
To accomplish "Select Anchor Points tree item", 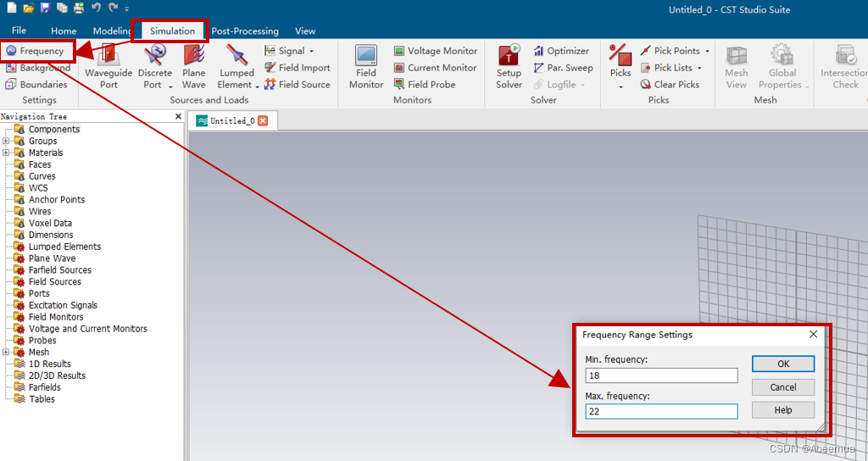I will tap(57, 199).
